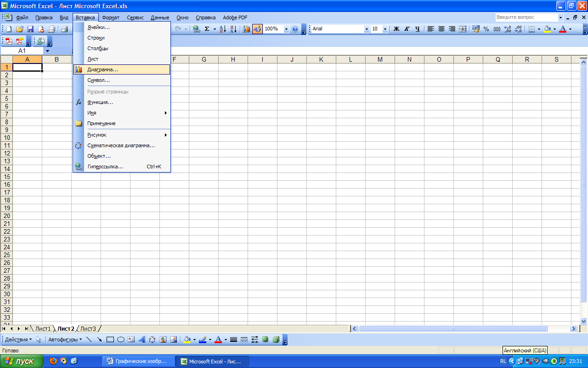Image resolution: width=588 pixels, height=368 pixels.
Task: Sort descending with Я-А icon
Action: click(x=233, y=29)
